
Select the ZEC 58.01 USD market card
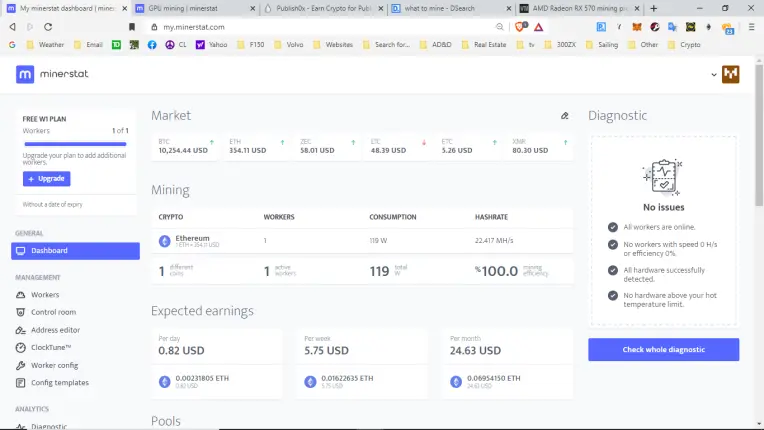tap(328, 147)
